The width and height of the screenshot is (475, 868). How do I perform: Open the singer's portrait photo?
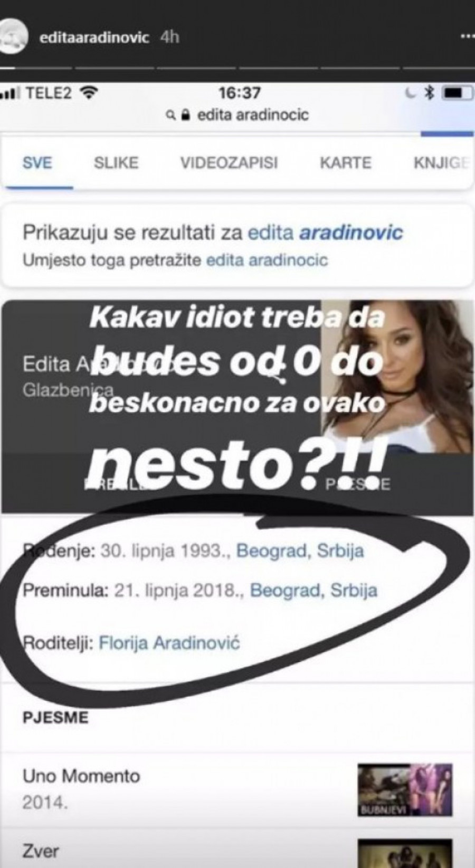(397, 377)
